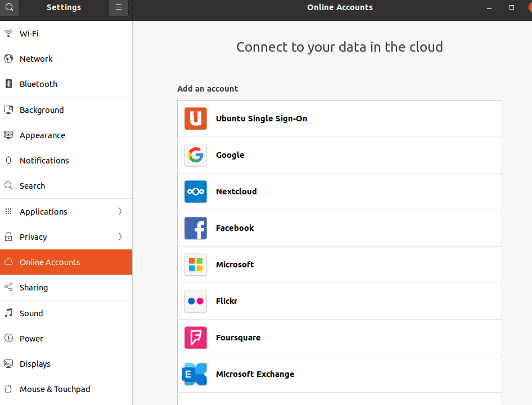This screenshot has width=532, height=405.
Task: Click the Background monitor icon
Action: coord(8,110)
